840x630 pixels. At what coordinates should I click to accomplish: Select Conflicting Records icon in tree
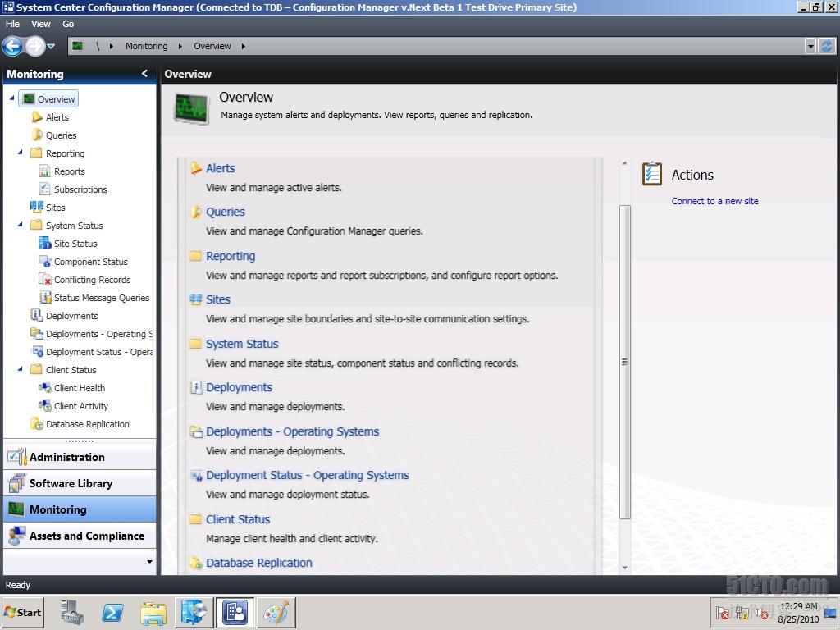click(45, 280)
